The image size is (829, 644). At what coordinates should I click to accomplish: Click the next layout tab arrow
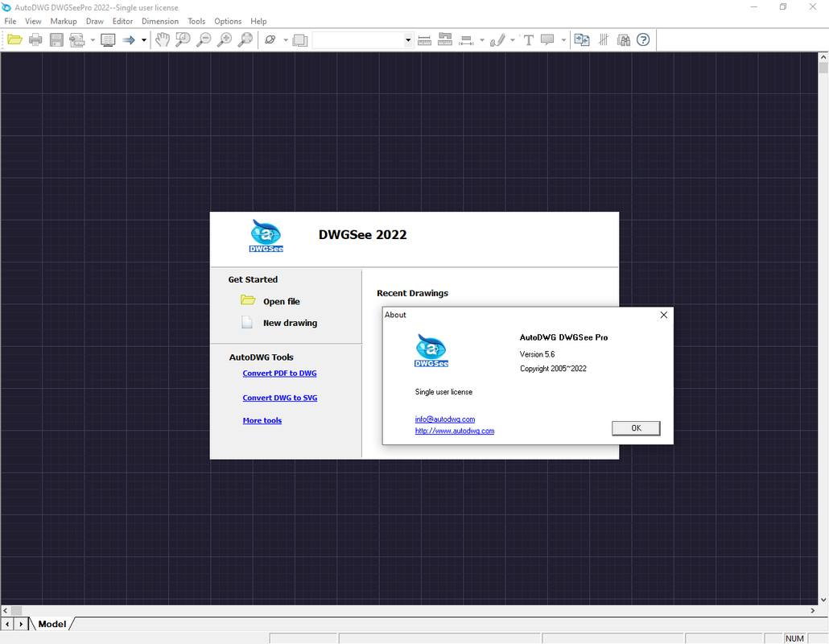tap(21, 625)
